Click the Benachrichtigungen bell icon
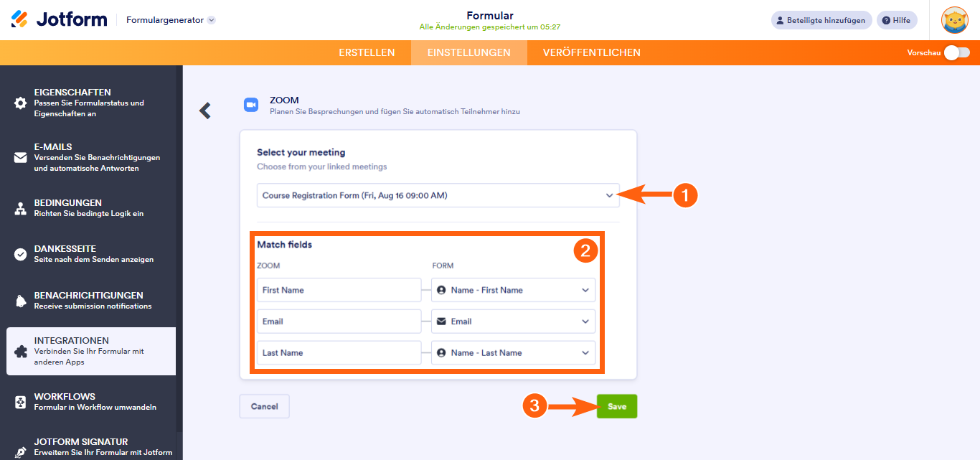Image resolution: width=980 pixels, height=460 pixels. tap(21, 300)
